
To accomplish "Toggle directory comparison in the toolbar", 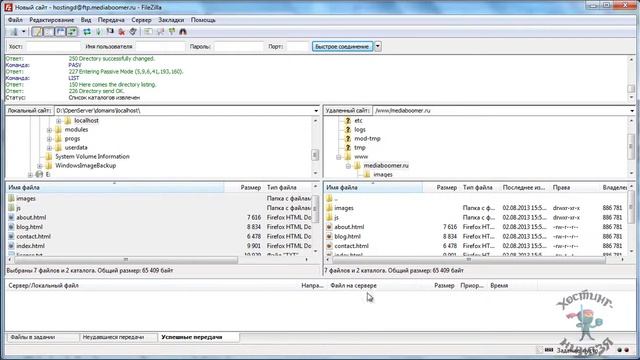I will tap(160, 31).
